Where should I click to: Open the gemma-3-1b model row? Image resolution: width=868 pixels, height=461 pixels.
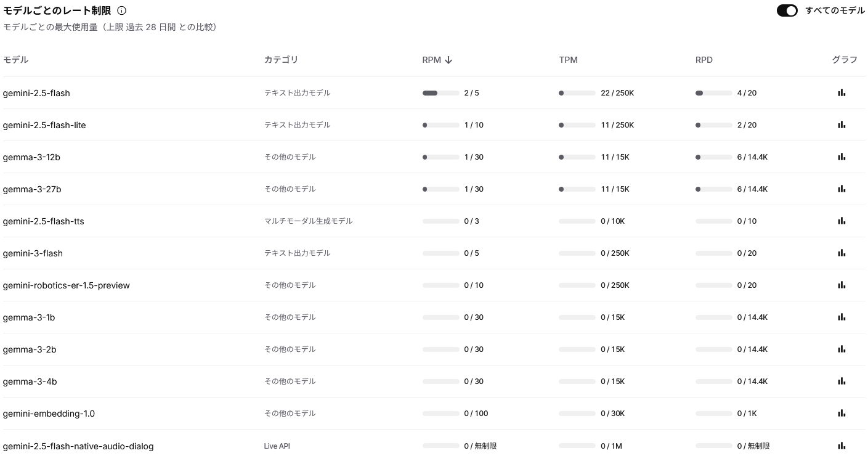tap(29, 317)
